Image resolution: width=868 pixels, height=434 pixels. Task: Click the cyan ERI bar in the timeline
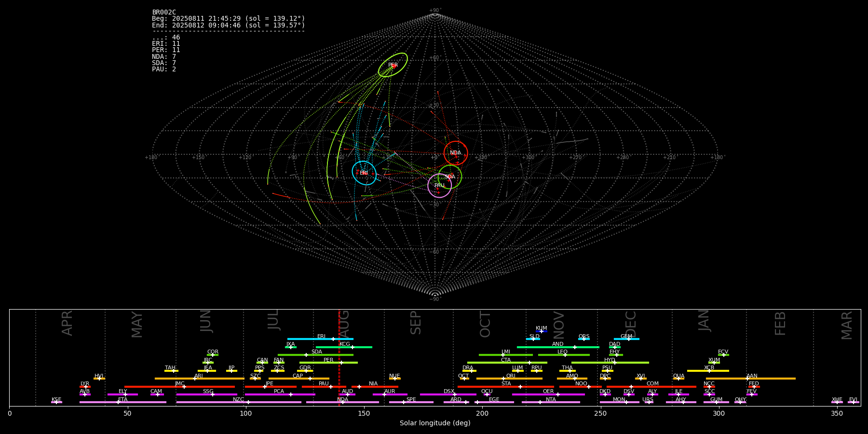(x=320, y=339)
